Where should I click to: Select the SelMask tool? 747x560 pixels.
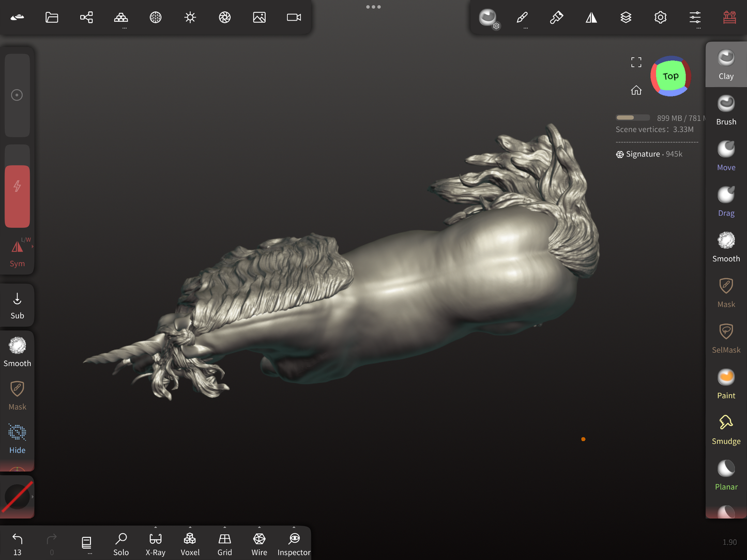(726, 338)
